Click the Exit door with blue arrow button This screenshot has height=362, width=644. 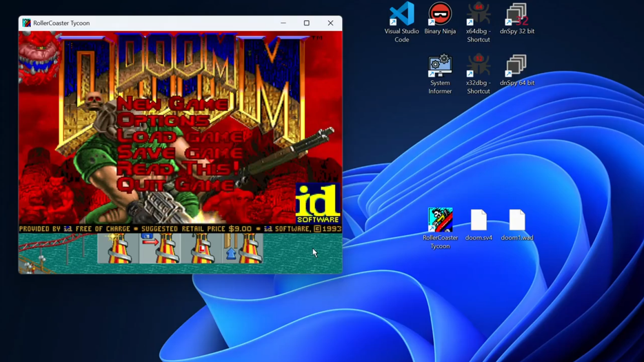tap(243, 248)
